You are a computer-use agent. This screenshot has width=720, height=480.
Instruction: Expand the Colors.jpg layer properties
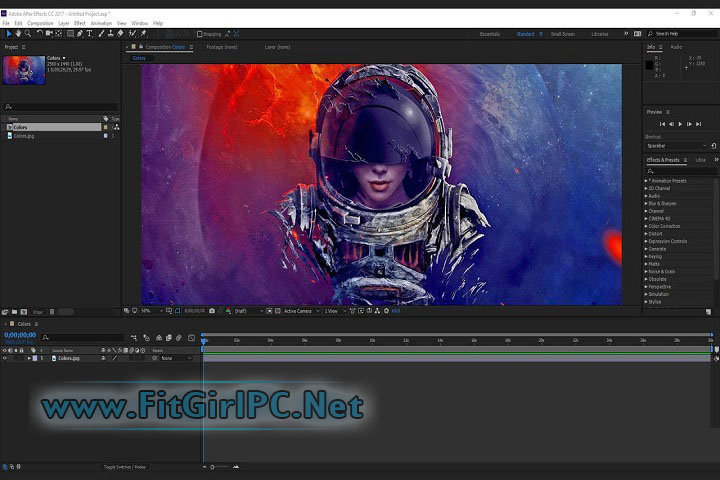pyautogui.click(x=29, y=358)
